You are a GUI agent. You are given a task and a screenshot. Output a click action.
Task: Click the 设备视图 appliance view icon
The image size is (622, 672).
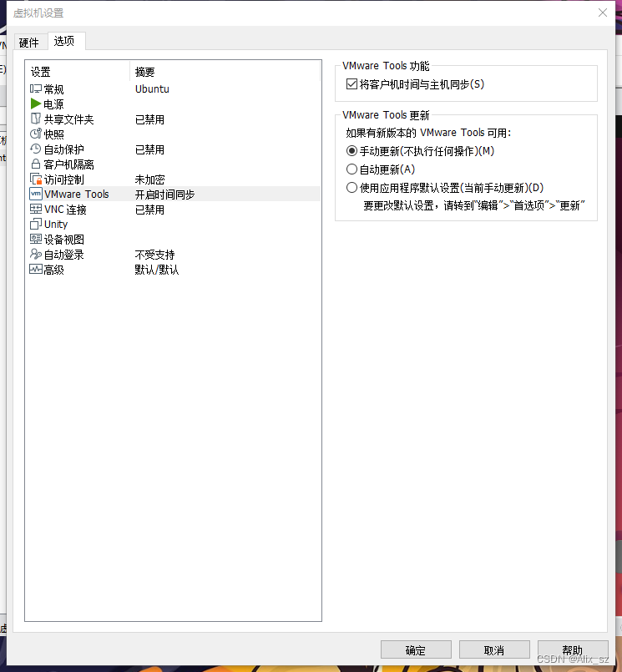tap(36, 239)
